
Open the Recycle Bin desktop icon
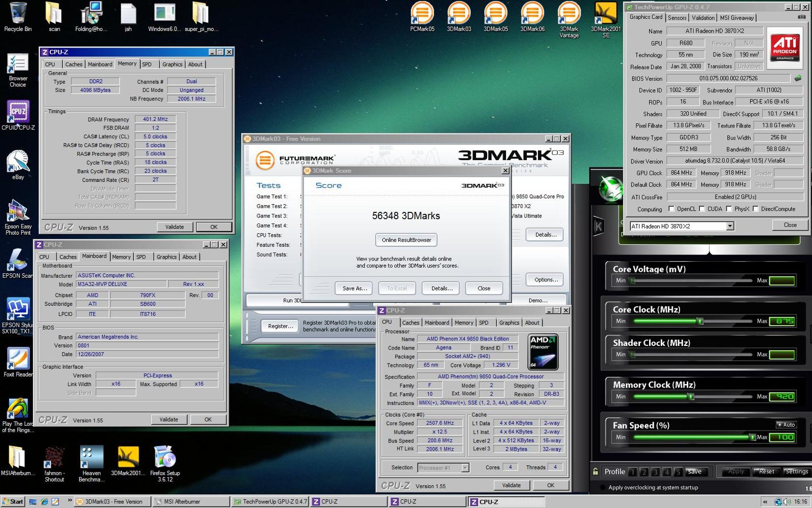18,17
